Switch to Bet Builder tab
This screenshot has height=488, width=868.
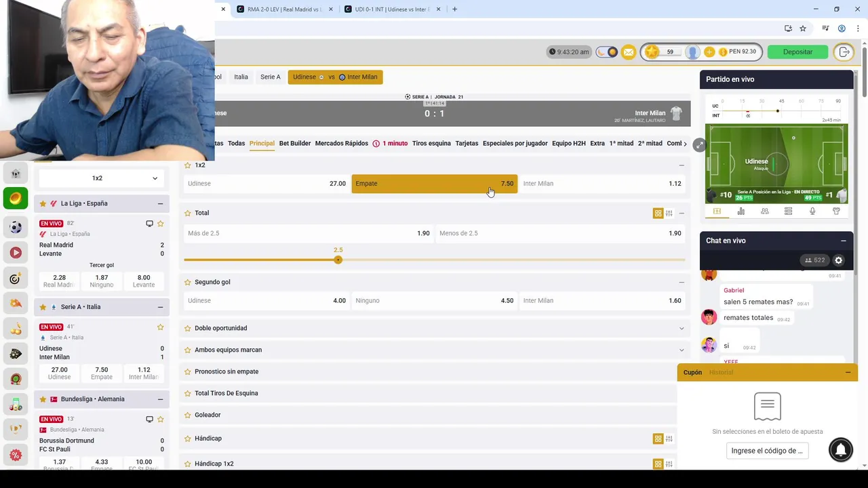tap(295, 144)
